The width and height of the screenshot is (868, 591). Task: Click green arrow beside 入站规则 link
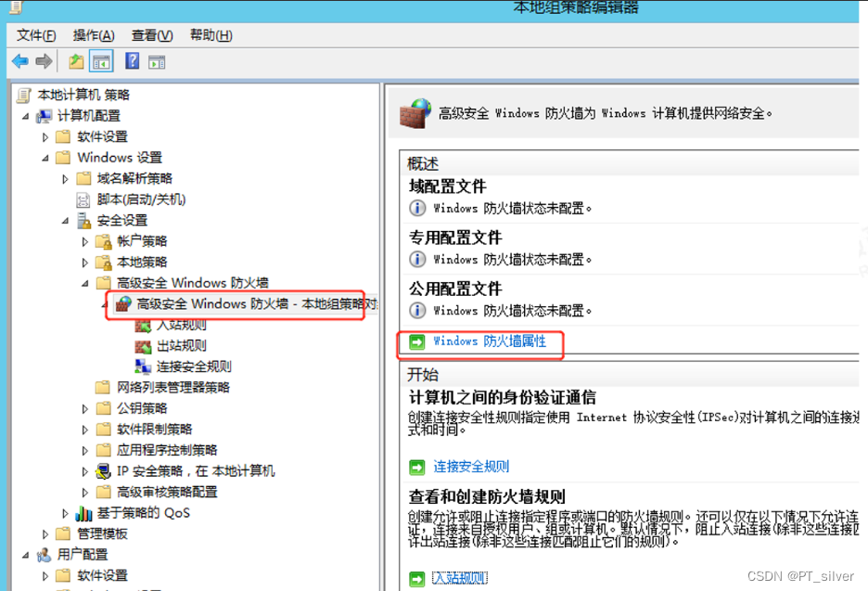[416, 579]
